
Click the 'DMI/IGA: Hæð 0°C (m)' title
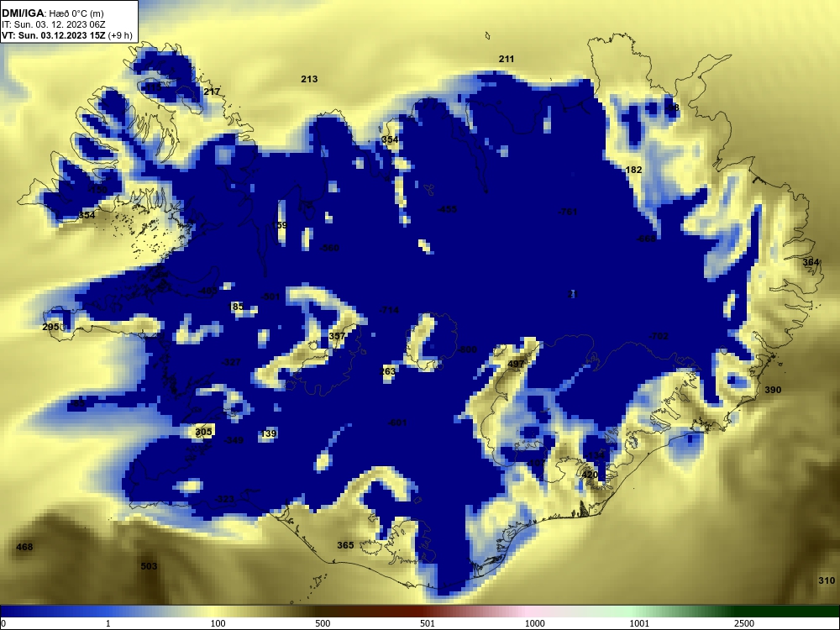[53, 13]
